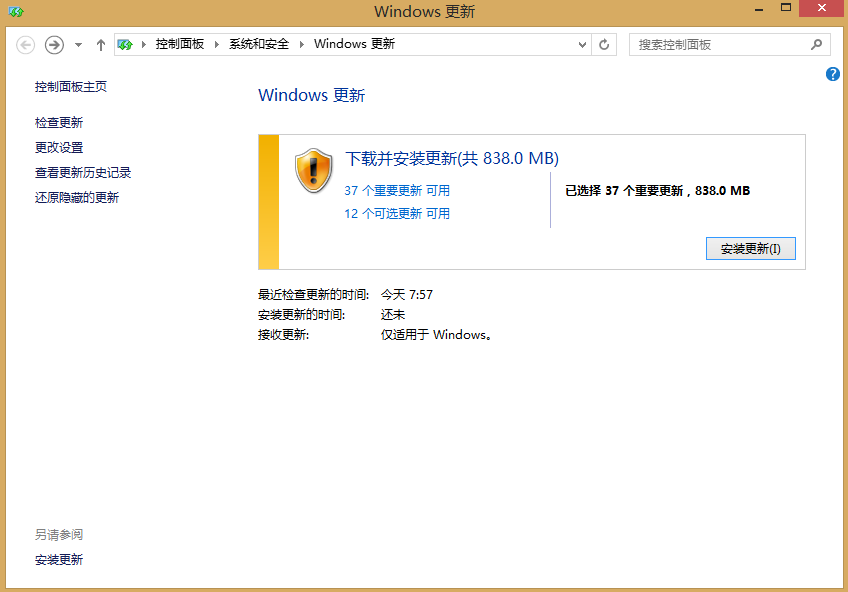The image size is (848, 592).
Task: Open help via the blue question mark
Action: [x=832, y=75]
